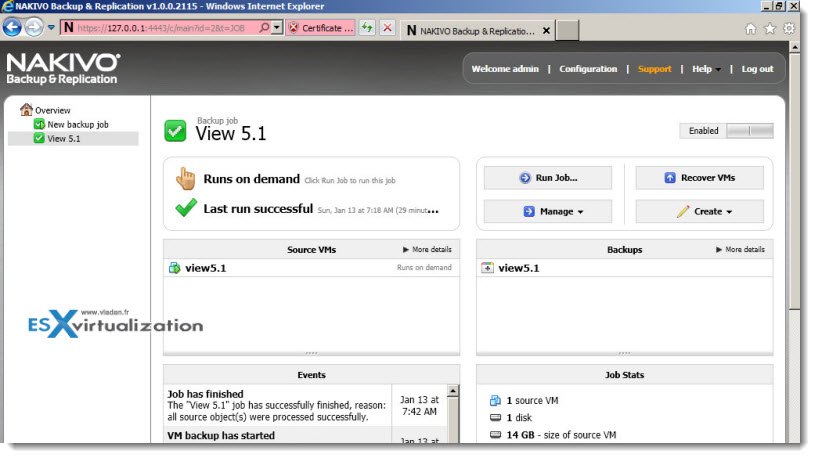Click the 14 GB source size icon
This screenshot has height=458, width=815.
[x=495, y=435]
